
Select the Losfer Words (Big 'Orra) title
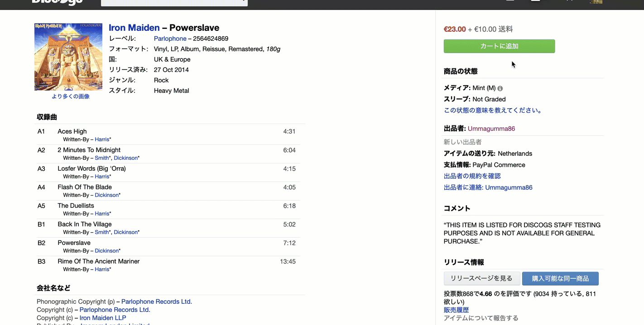(91, 168)
